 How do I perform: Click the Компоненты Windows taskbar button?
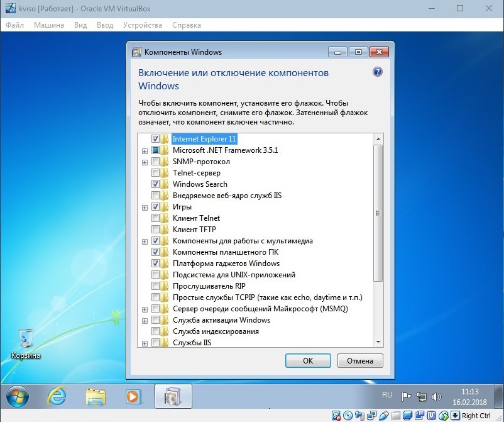point(173,396)
